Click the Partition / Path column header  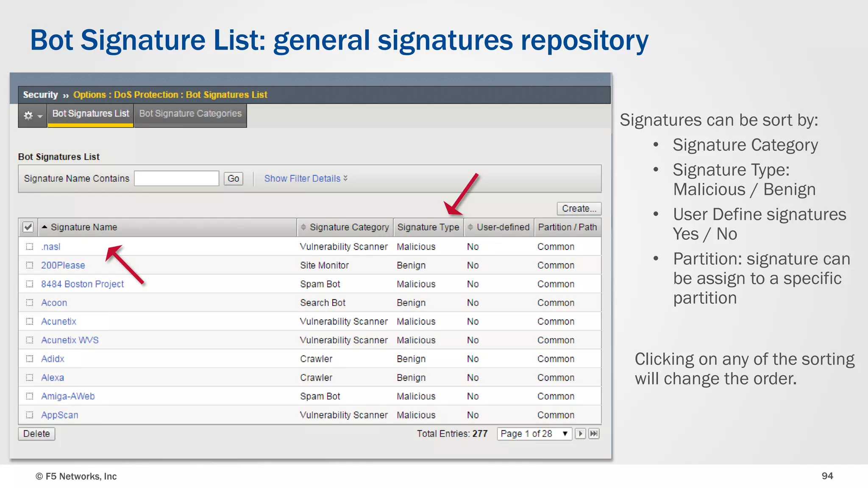[x=568, y=227]
